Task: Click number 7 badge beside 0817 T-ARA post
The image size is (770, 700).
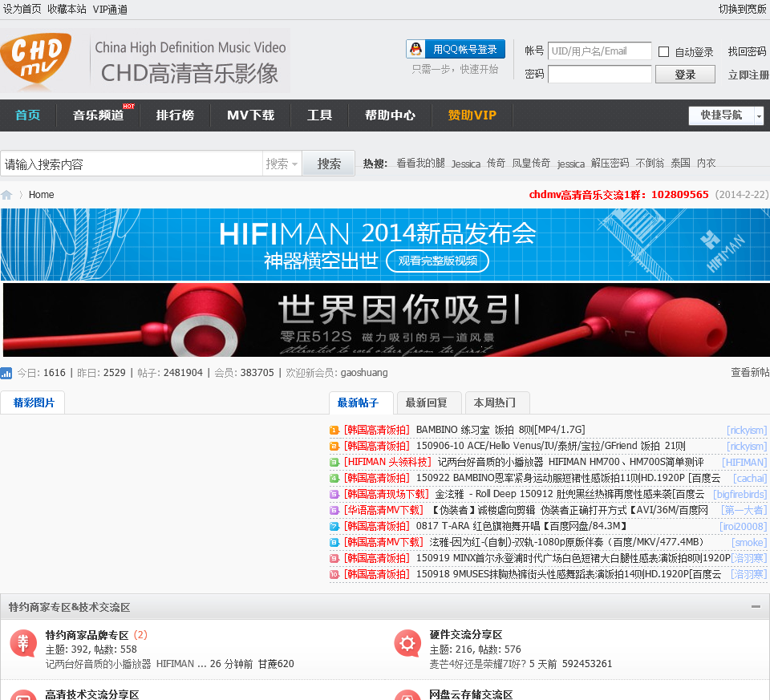Action: tap(334, 527)
